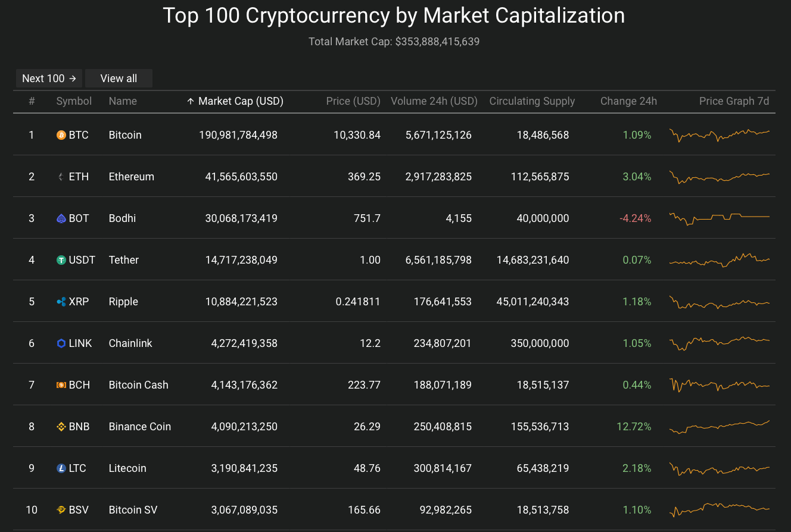Click Total Market Cap $353,888,415,639 text
Viewport: 791px width, 532px height.
tap(394, 42)
